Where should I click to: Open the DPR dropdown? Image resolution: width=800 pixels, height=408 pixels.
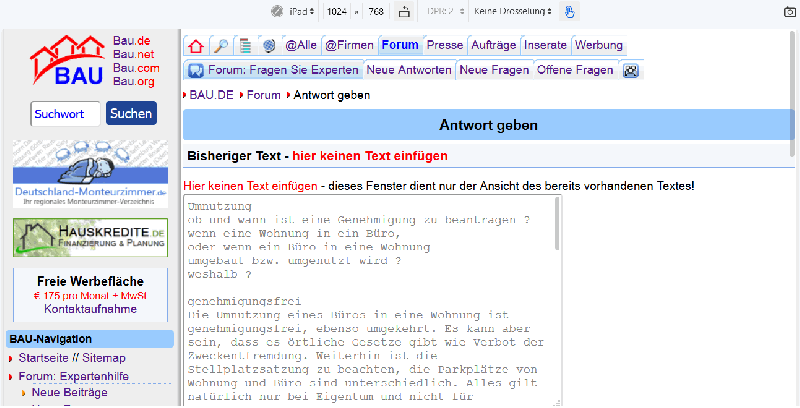pyautogui.click(x=446, y=11)
